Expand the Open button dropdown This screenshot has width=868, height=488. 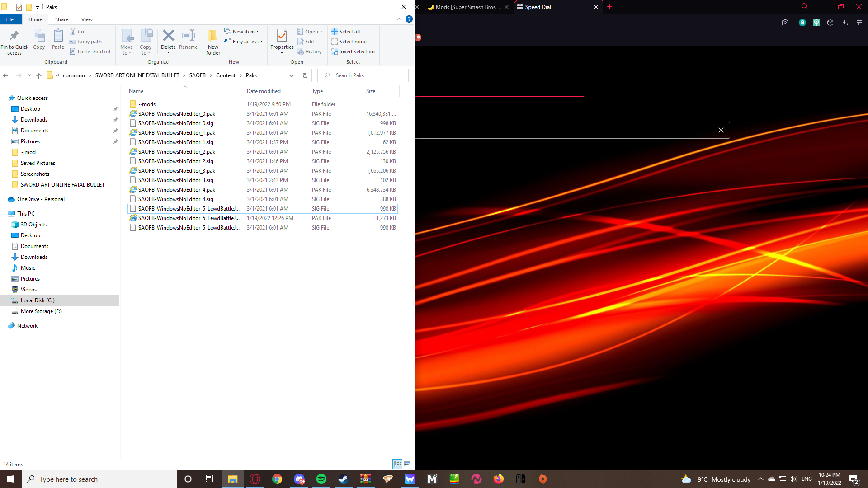click(321, 32)
